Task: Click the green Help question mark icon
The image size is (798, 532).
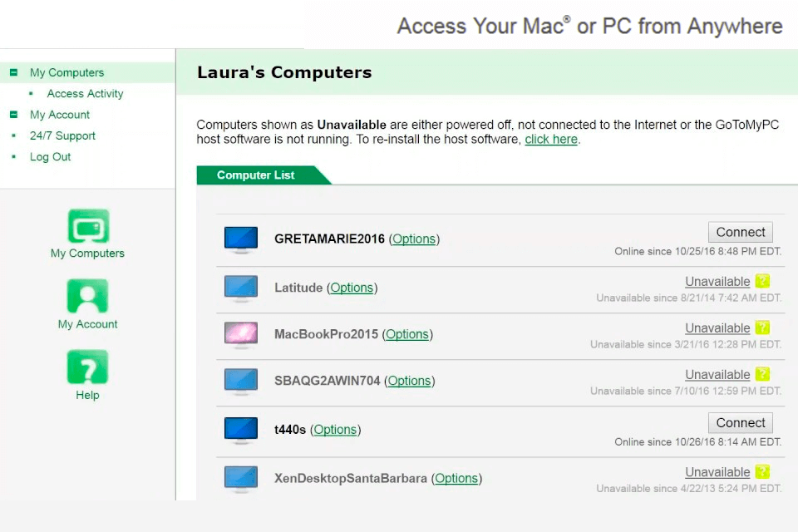Action: pos(87,367)
